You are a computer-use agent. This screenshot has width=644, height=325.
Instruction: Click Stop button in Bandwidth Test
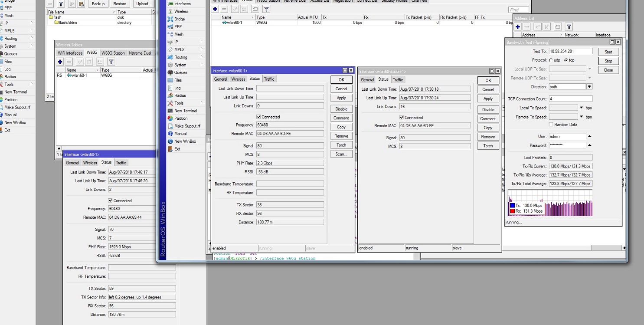pyautogui.click(x=608, y=61)
